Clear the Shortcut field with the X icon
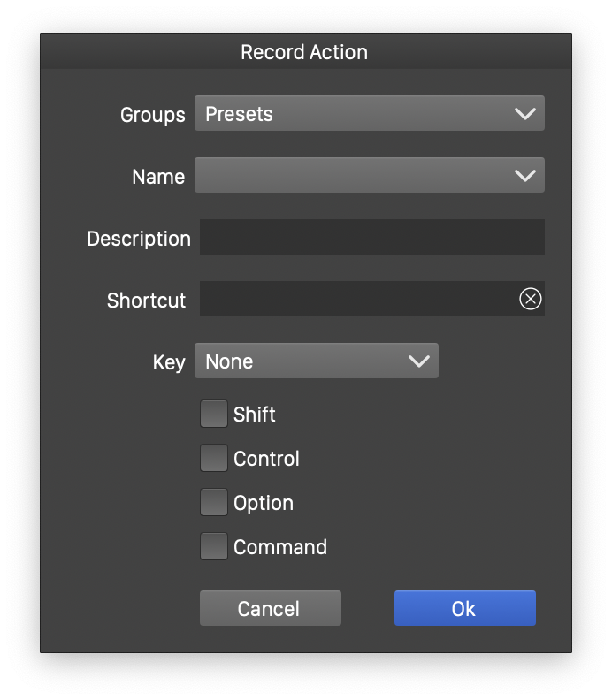This screenshot has width=612, height=700. [x=530, y=300]
